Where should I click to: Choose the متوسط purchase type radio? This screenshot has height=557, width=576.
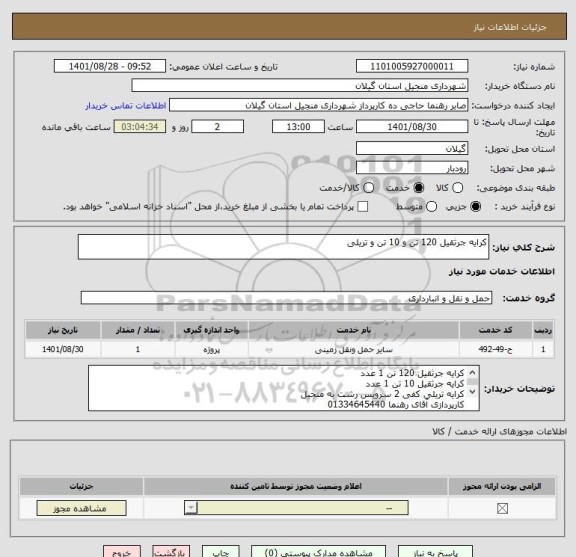pos(431,206)
